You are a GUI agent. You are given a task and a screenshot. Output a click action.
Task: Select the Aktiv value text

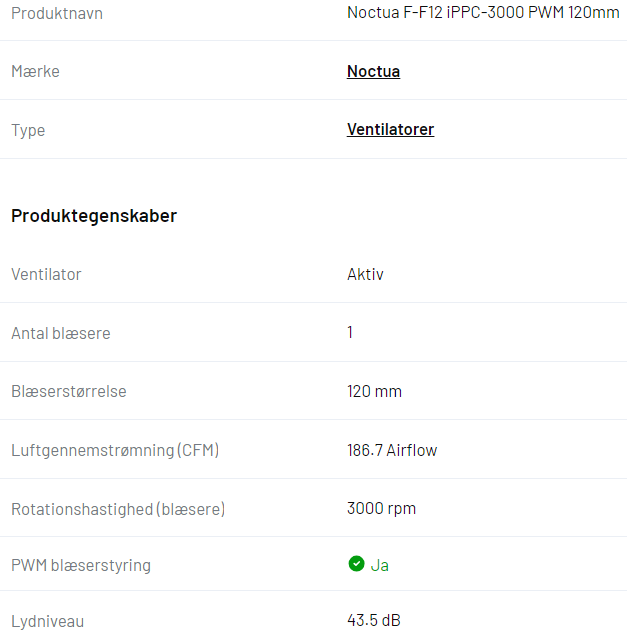[x=365, y=275]
